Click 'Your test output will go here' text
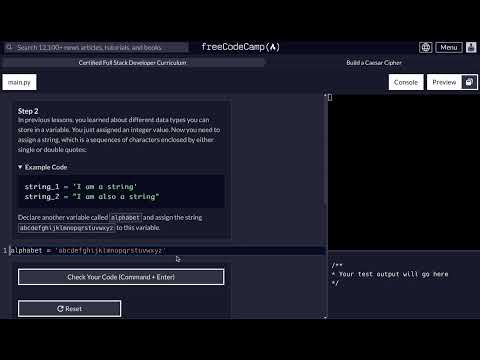This screenshot has width=480, height=360. (x=393, y=274)
